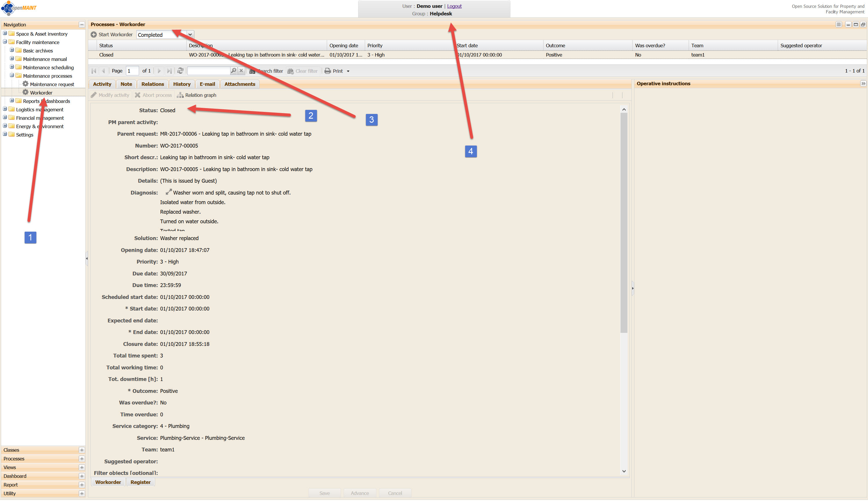Click the search magnifier icon
Screen dimensions: 868x501
coord(233,71)
